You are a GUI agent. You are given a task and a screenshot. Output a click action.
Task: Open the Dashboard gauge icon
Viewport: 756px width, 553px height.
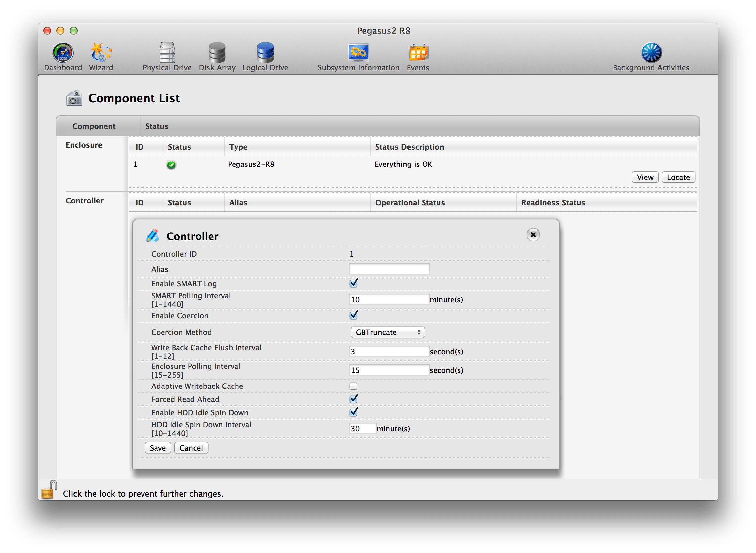click(63, 53)
